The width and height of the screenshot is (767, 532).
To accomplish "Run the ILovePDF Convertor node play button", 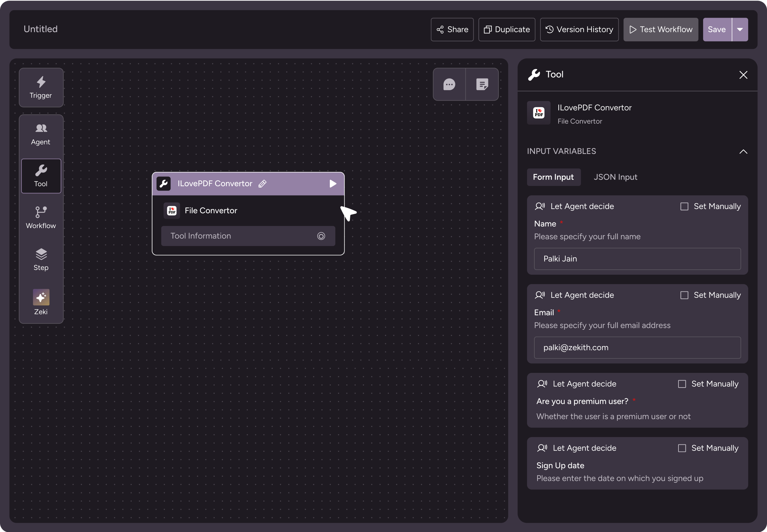I will [333, 184].
